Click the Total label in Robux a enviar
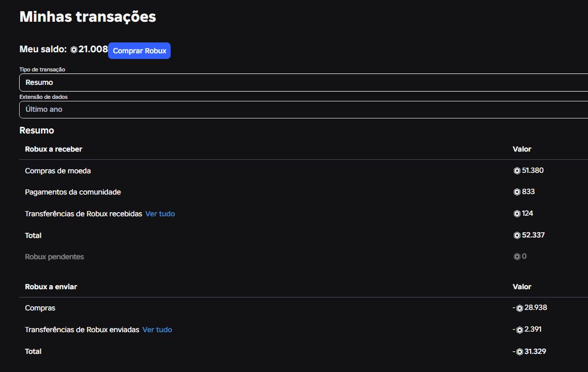Viewport: 588px width, 372px height. point(33,351)
